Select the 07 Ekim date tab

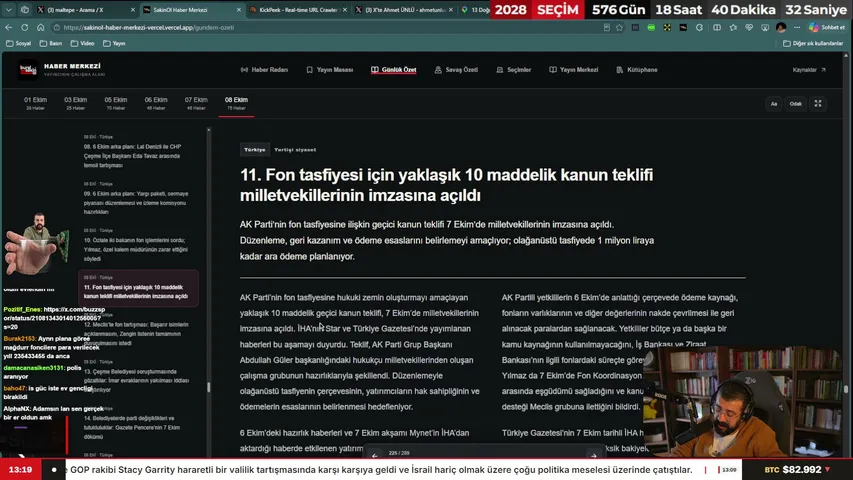click(196, 103)
